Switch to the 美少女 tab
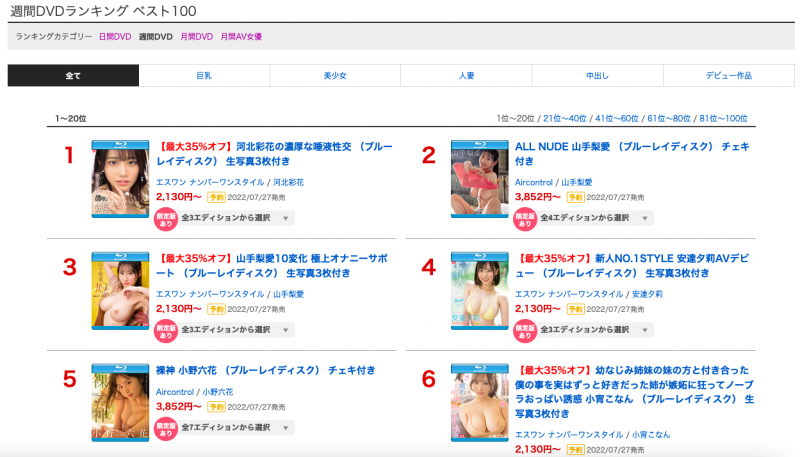 (335, 76)
